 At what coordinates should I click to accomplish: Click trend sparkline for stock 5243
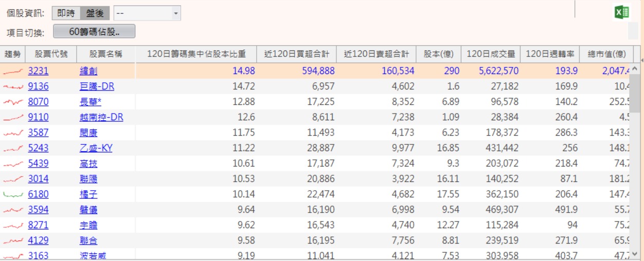click(x=13, y=148)
